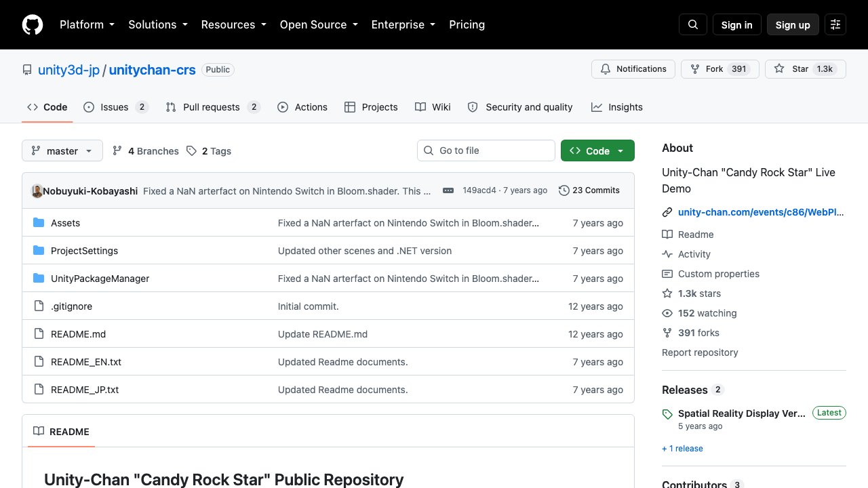Star the repository with the Star button
868x488 pixels.
point(806,69)
